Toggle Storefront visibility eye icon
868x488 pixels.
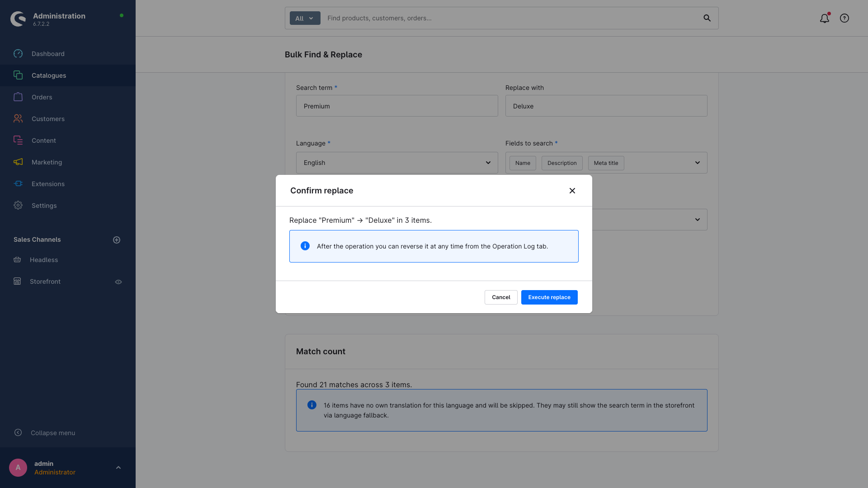[x=118, y=282]
